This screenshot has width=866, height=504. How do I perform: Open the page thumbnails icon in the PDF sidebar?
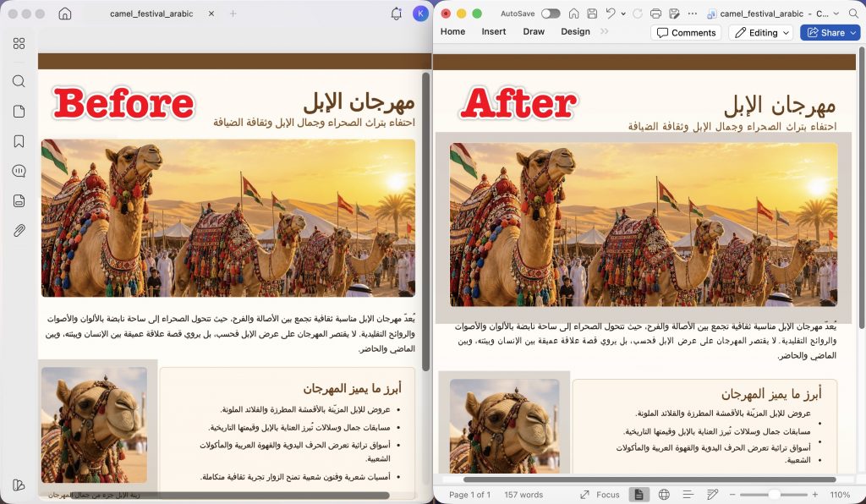coord(19,111)
